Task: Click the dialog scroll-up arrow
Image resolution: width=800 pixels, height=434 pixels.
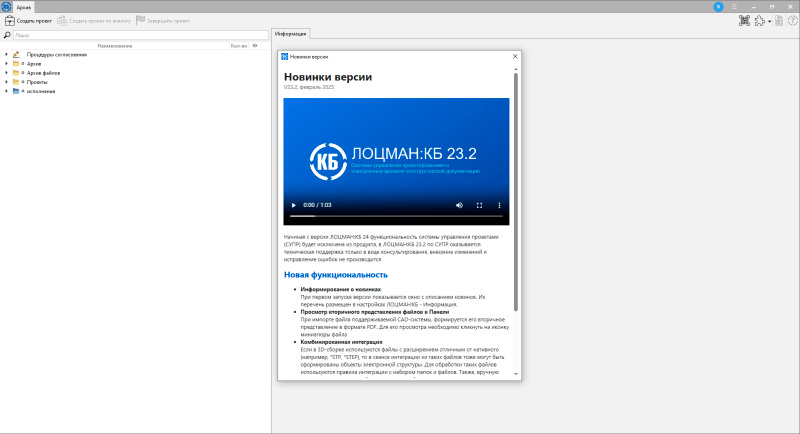Action: coord(516,69)
